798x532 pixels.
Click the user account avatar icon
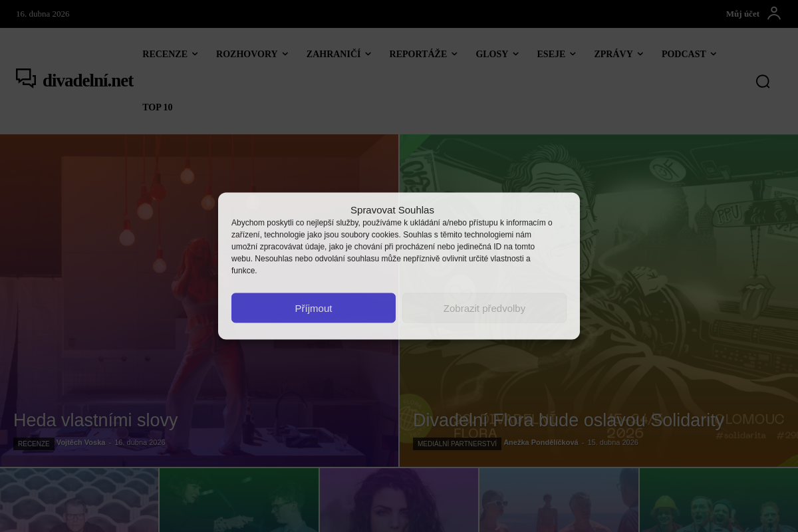point(774,13)
